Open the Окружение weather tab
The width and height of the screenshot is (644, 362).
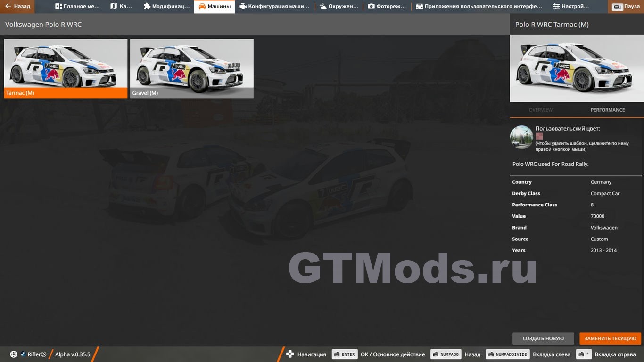click(339, 7)
